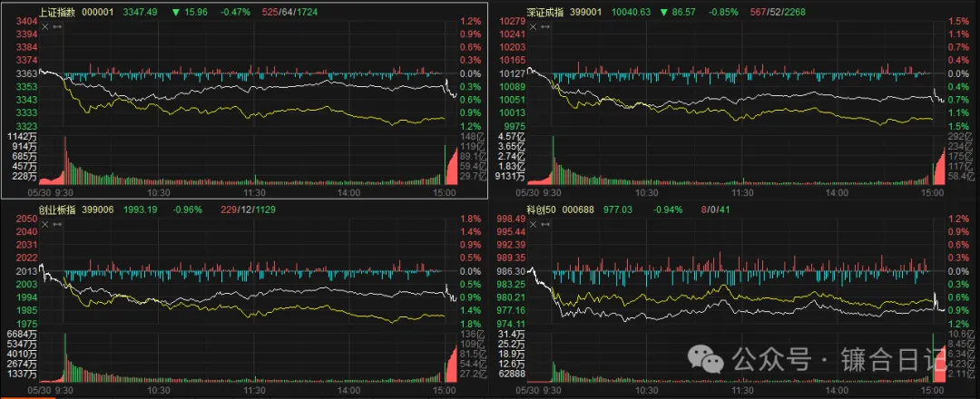Click the percent change -0.96%
The width and height of the screenshot is (980, 399).
(x=188, y=209)
